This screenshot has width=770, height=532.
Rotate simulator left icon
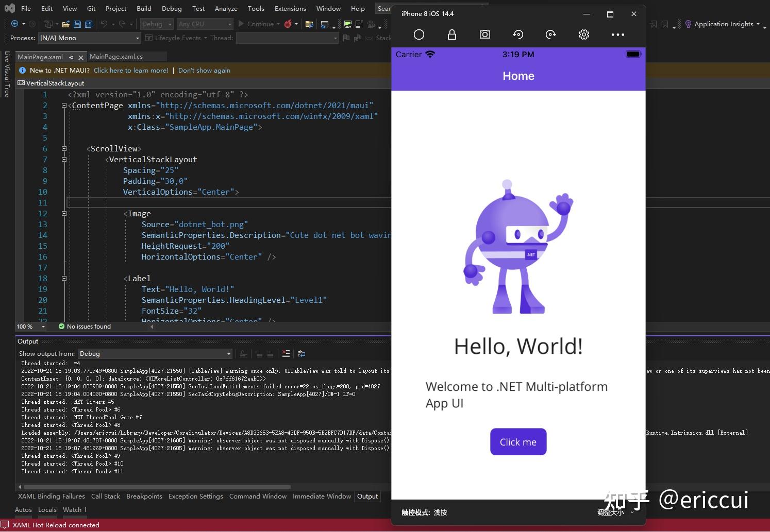[518, 35]
